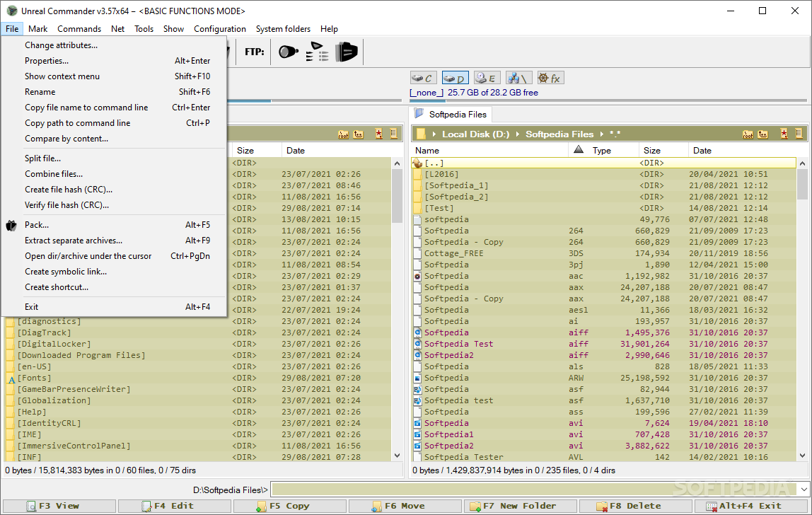Click the Softpedia Test aiff file icon

(x=417, y=344)
